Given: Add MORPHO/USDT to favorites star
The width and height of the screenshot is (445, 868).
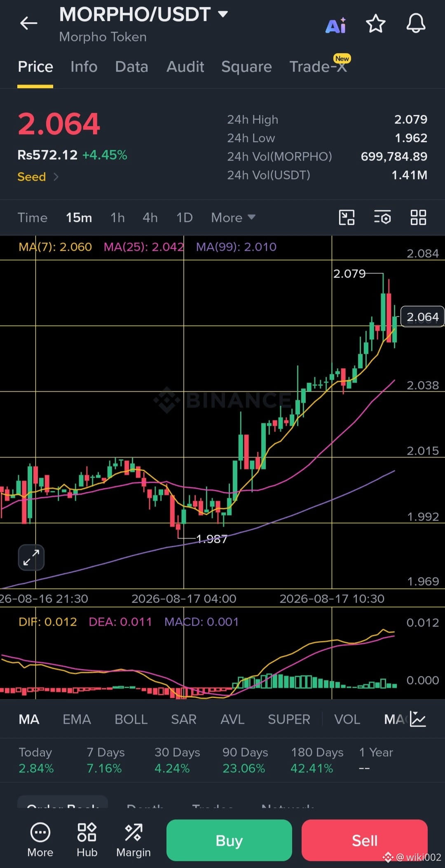Looking at the screenshot, I should [x=376, y=23].
